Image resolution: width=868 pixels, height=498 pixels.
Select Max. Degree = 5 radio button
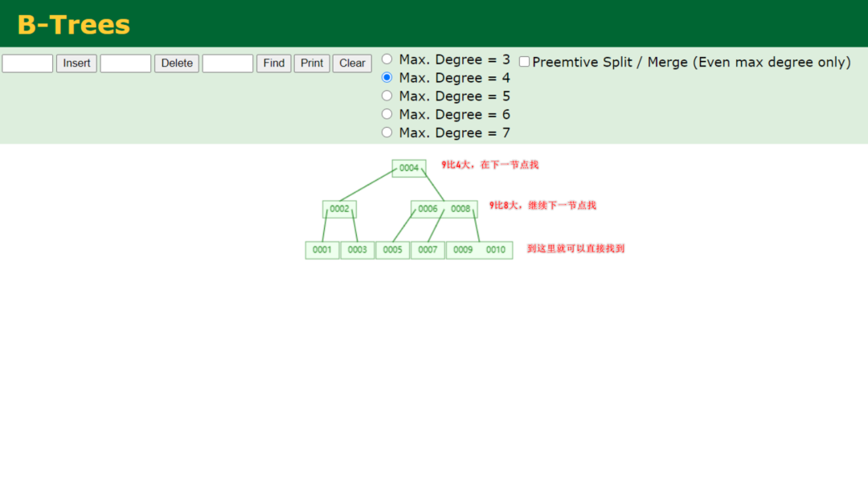coord(387,95)
